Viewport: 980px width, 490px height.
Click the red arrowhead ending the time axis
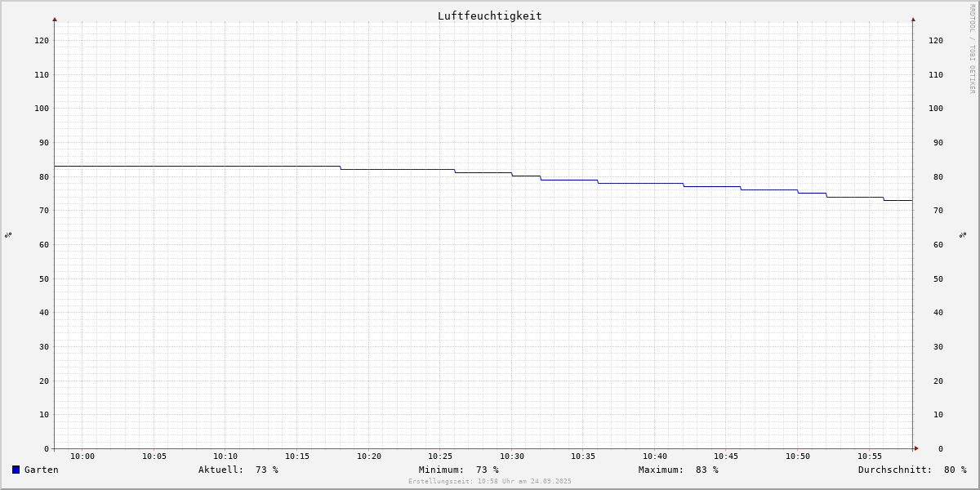click(x=916, y=448)
